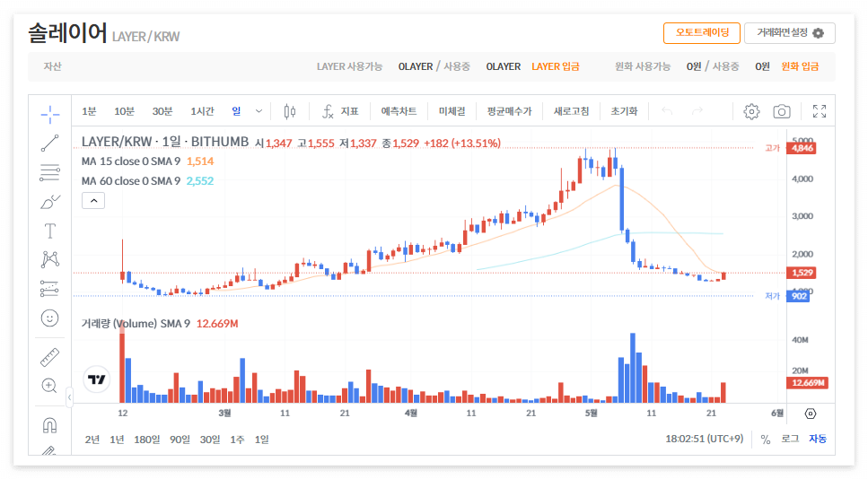Select the 일 daily interval
Viewport: 868px width, 479px height.
(236, 112)
